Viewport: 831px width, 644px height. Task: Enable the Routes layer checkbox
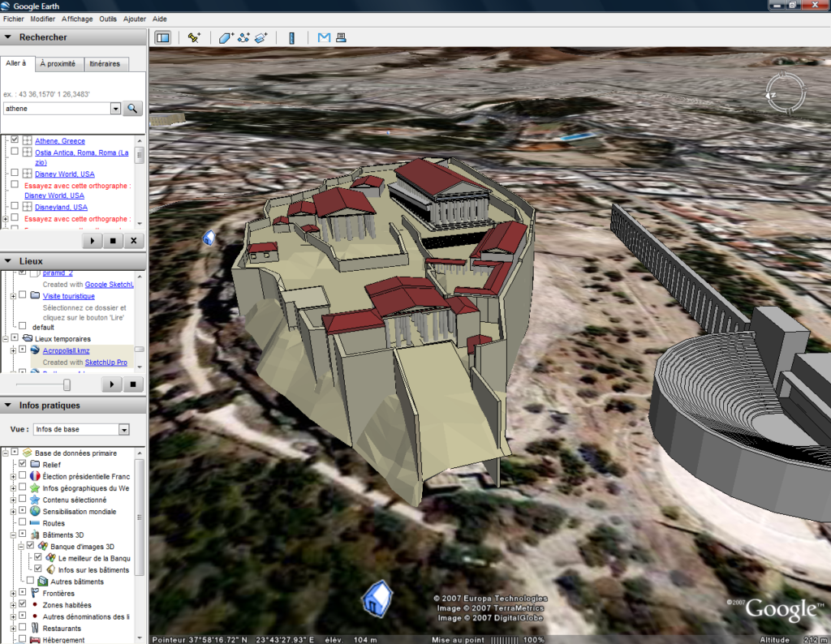[x=22, y=522]
